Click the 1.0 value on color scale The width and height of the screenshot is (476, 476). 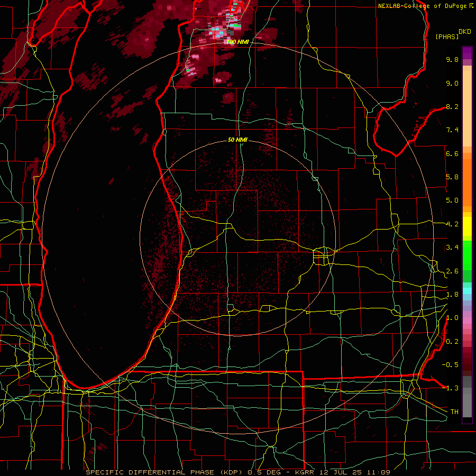click(452, 318)
